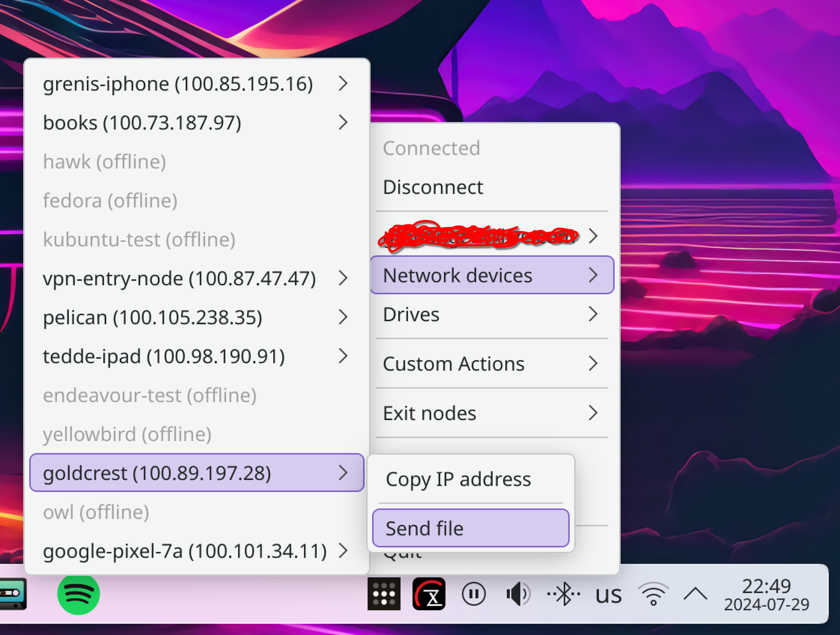Open pelican device submenu
Screen dimensions: 840x635
click(x=196, y=317)
